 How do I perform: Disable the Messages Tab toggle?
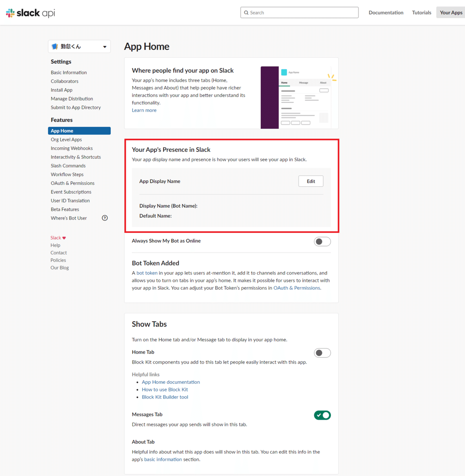322,415
